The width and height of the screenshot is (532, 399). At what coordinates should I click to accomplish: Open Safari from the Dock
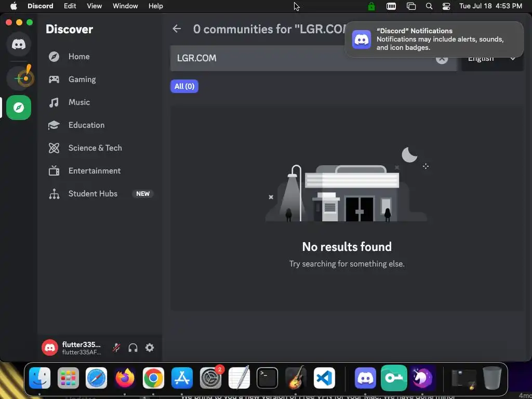pyautogui.click(x=96, y=378)
